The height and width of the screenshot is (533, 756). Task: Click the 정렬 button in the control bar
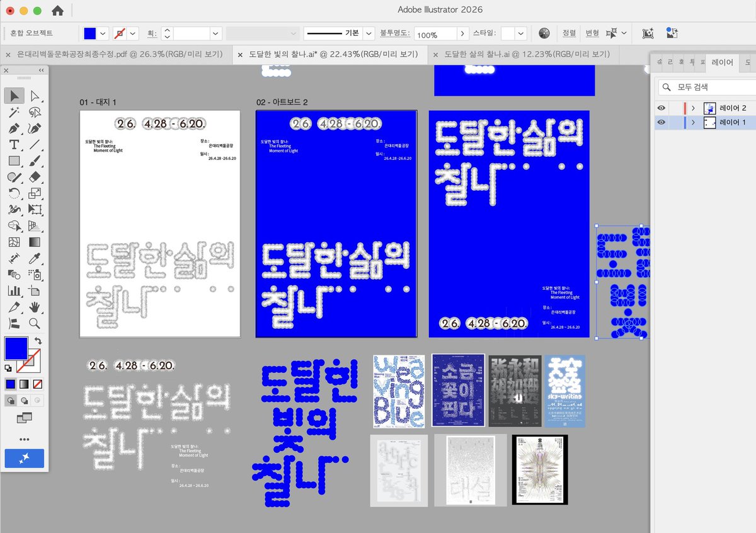(569, 33)
